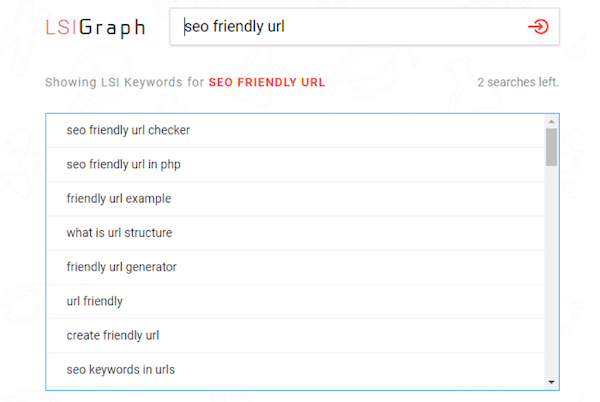Click the scrollbar up arrow in the keyword list
This screenshot has height=402, width=600.
click(x=551, y=120)
